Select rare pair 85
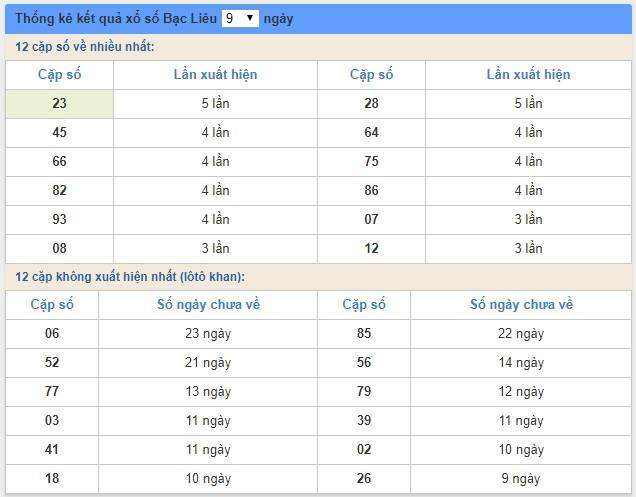 pos(364,334)
